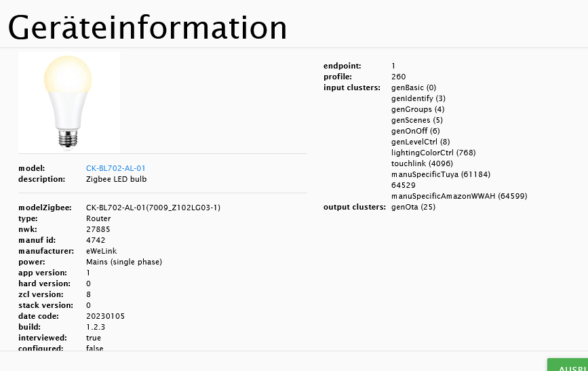Select manuSpecificTuya (61184) cluster
Viewport: 588px width, 371px height.
[x=435, y=174]
